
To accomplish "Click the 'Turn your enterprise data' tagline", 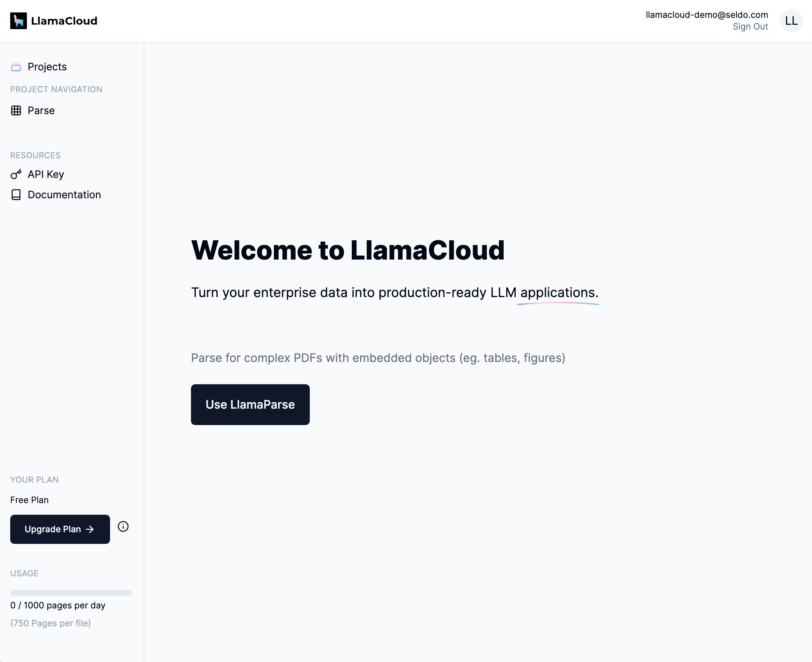I will click(x=395, y=292).
